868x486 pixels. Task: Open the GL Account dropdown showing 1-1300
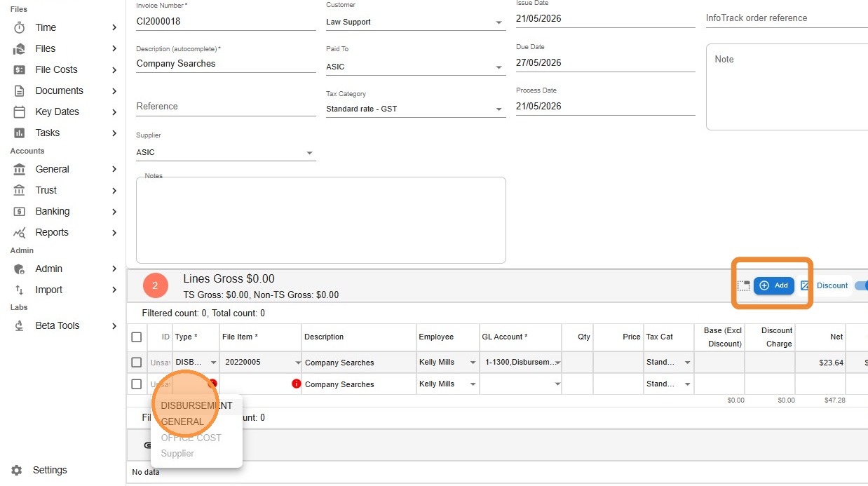522,363
